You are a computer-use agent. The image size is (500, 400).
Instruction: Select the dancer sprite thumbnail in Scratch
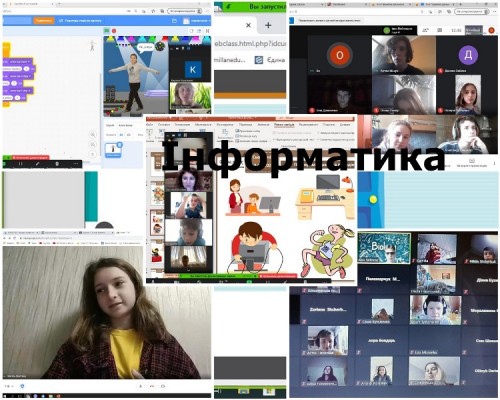(113, 150)
